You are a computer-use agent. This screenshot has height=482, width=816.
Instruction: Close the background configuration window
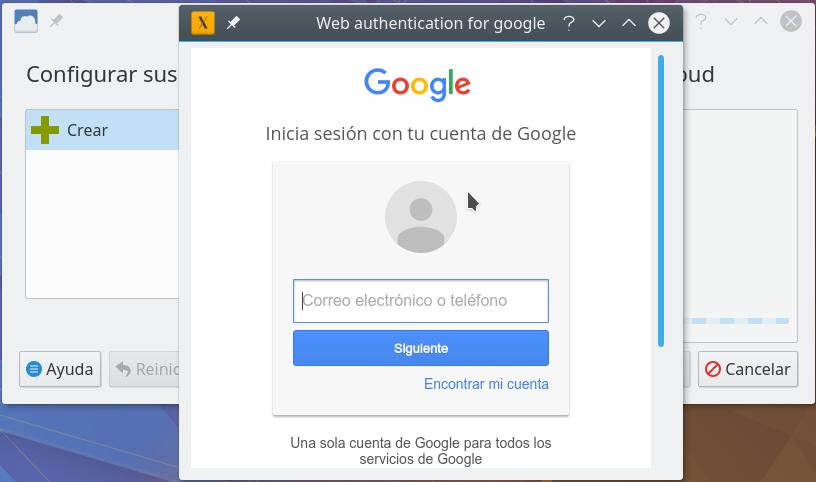791,21
